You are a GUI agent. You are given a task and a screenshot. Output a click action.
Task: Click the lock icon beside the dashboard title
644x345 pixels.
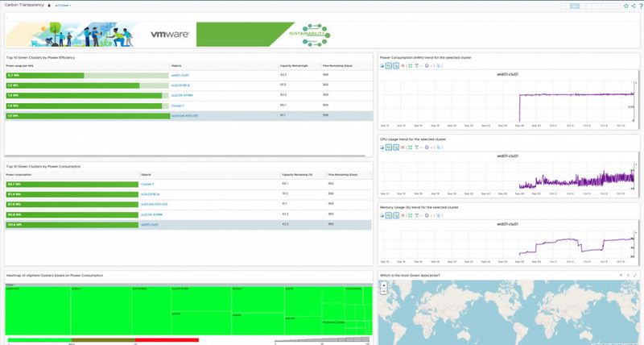tap(49, 6)
